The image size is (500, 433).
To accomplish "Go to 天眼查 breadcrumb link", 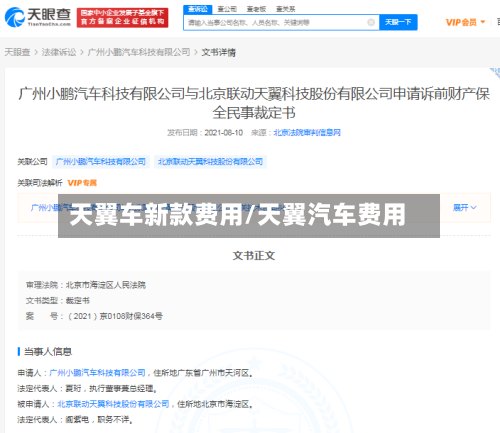I will 17,52.
